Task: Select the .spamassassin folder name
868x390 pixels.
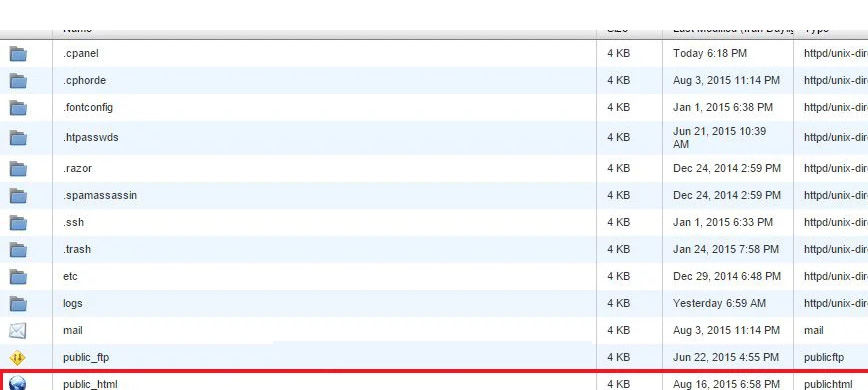Action: coord(100,195)
